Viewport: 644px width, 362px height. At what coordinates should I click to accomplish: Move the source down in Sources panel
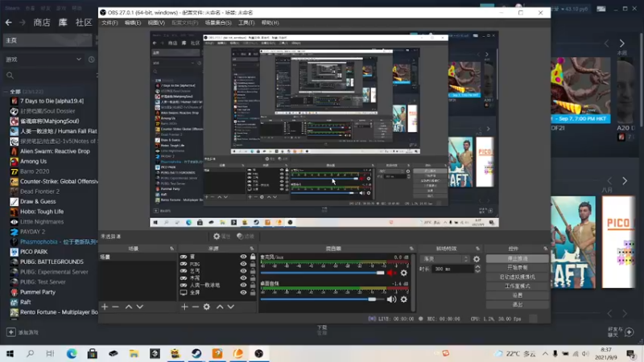(231, 306)
